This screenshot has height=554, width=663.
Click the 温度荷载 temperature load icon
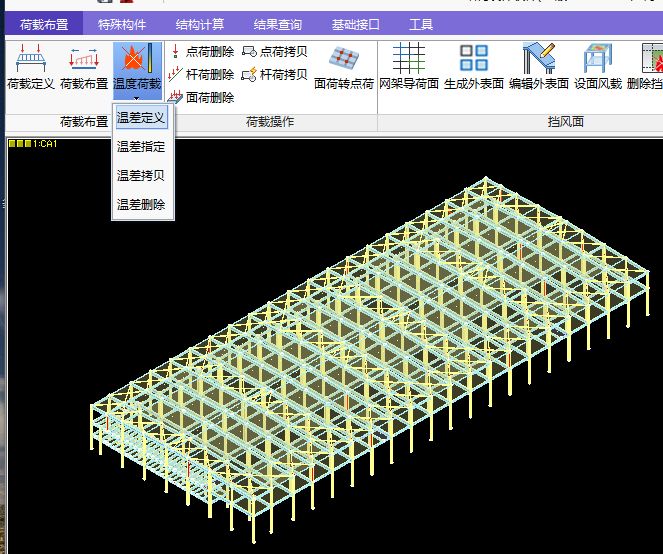(137, 66)
